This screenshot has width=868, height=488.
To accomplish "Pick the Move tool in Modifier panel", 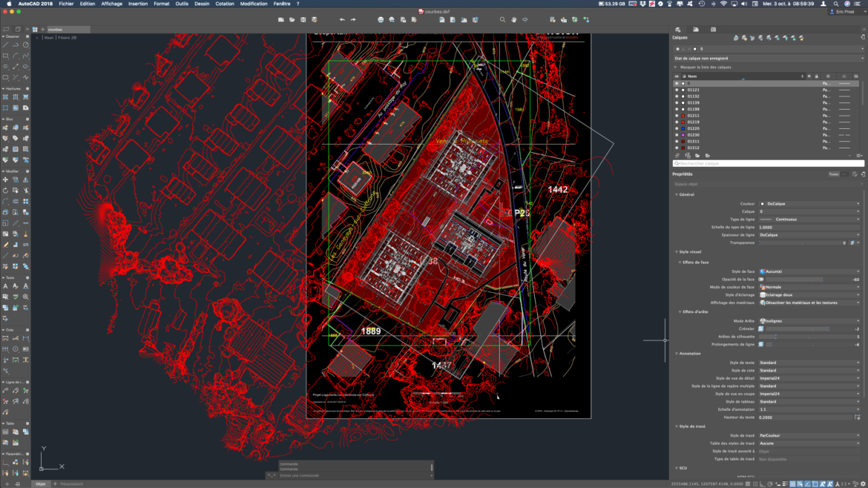I will coord(5,179).
